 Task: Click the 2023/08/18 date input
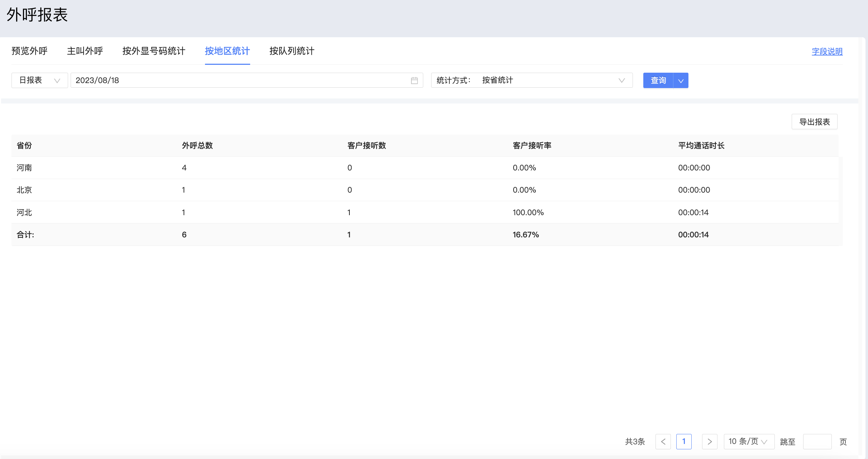[x=240, y=81]
